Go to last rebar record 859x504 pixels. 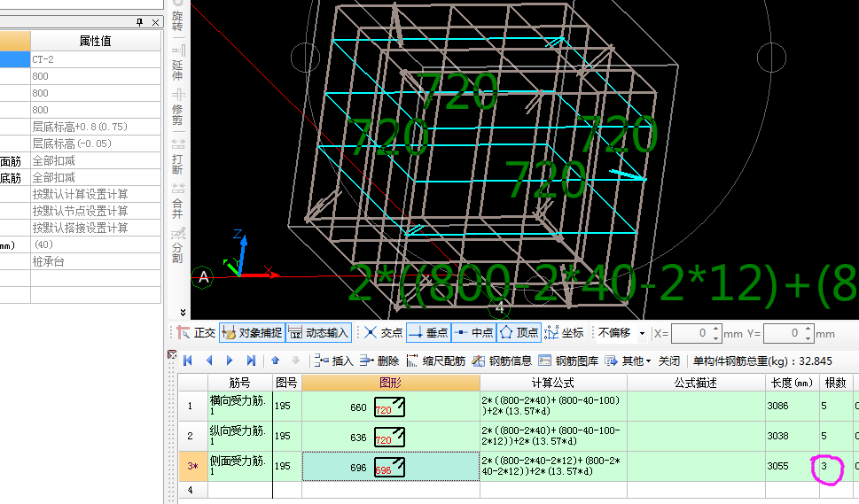point(250,361)
